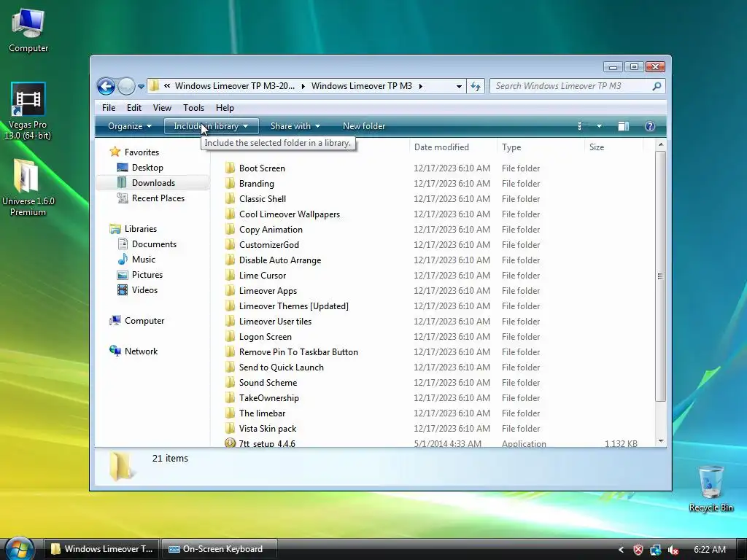Select Limeover Themes [Updated] folder icon

tap(230, 306)
